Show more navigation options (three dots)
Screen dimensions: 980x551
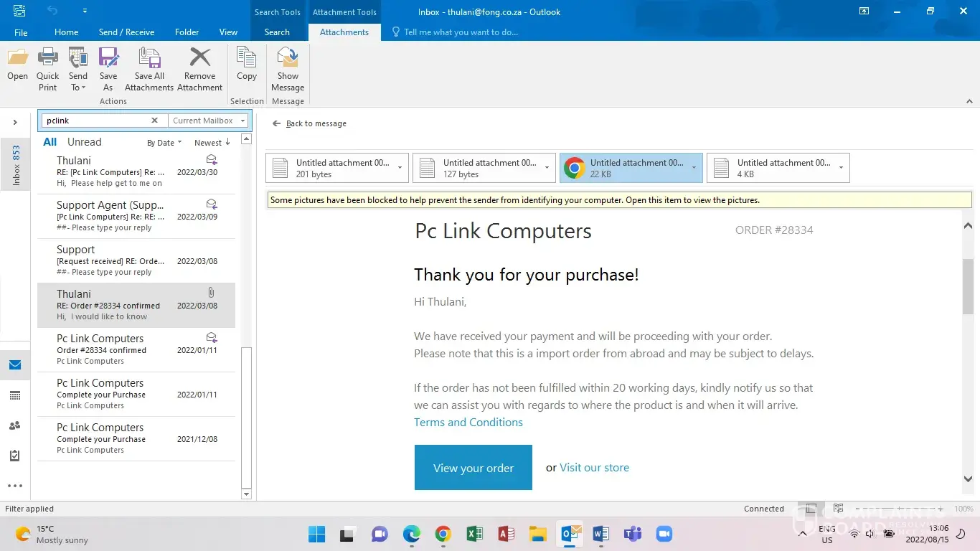(x=15, y=486)
